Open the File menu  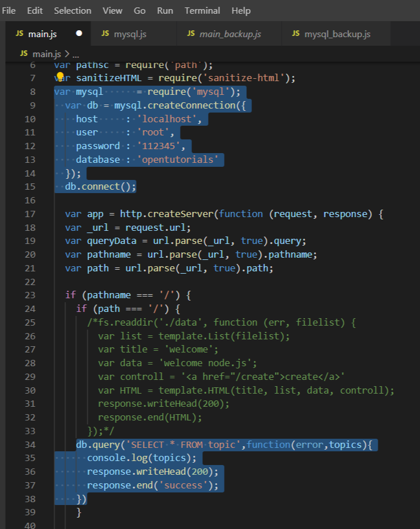click(x=9, y=11)
